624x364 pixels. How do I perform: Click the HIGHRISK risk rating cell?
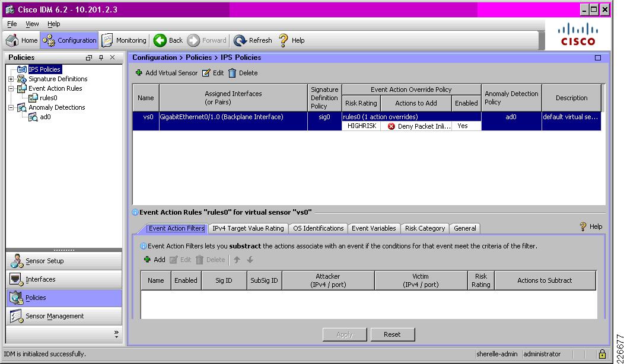click(x=361, y=126)
